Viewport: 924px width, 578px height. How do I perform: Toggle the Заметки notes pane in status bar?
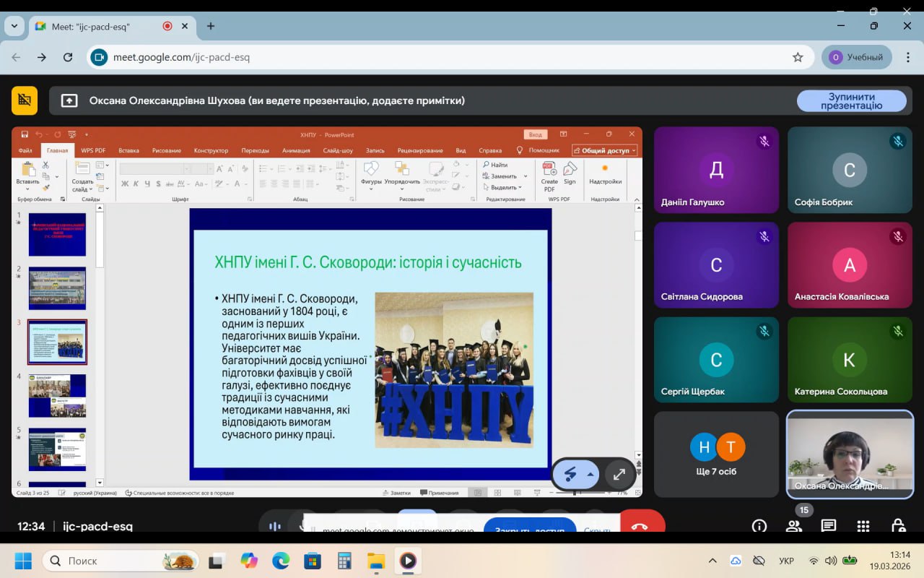[x=396, y=493]
